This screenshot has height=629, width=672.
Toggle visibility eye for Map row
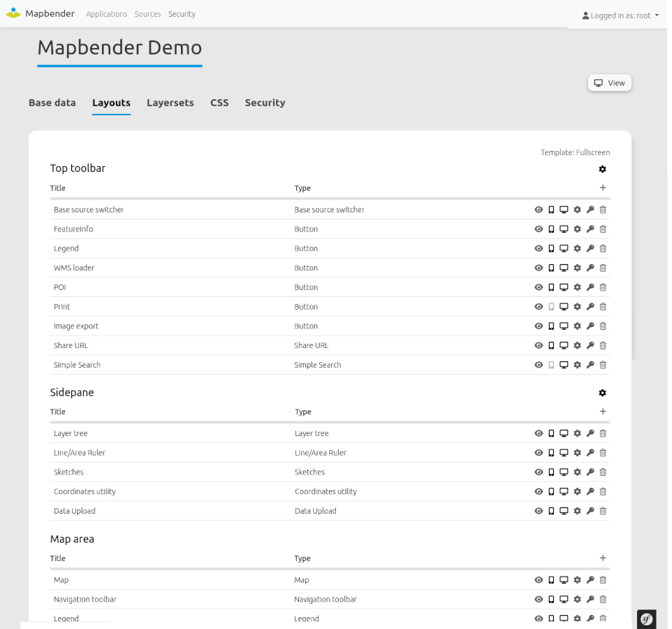coord(539,580)
